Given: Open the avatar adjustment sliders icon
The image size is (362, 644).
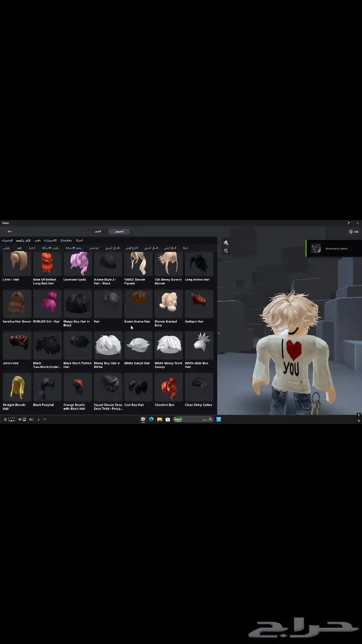Looking at the screenshot, I should [226, 250].
